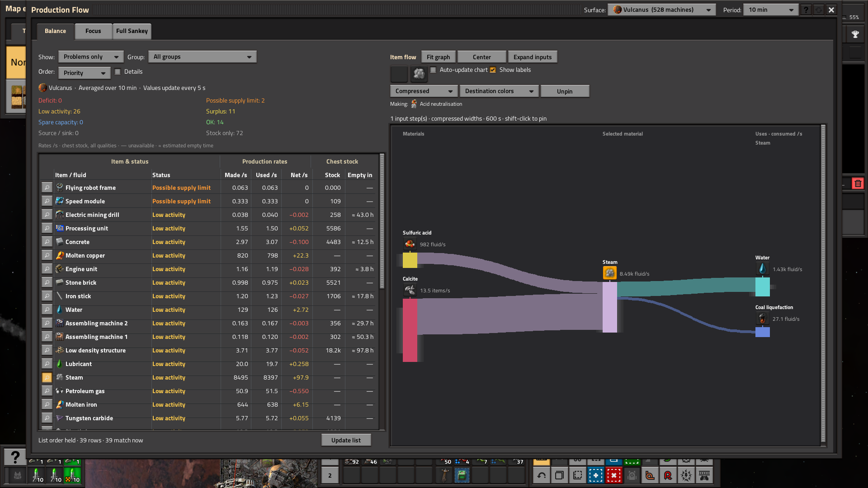
Task: Click the pinned steam item slot icon
Action: point(419,74)
